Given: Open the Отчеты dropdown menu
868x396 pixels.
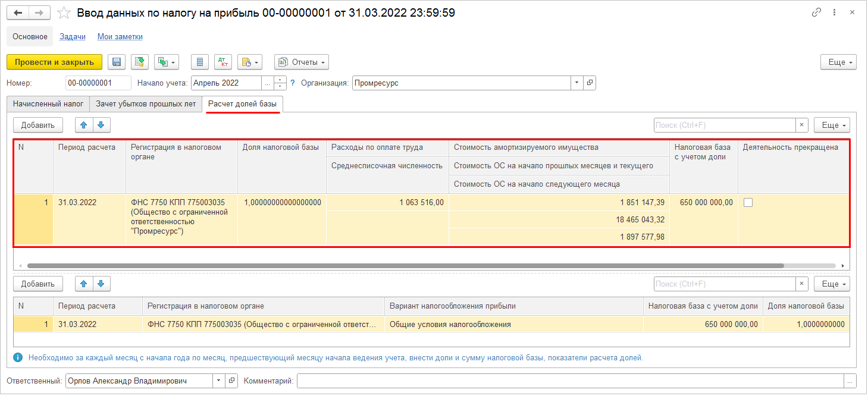Looking at the screenshot, I should [302, 62].
